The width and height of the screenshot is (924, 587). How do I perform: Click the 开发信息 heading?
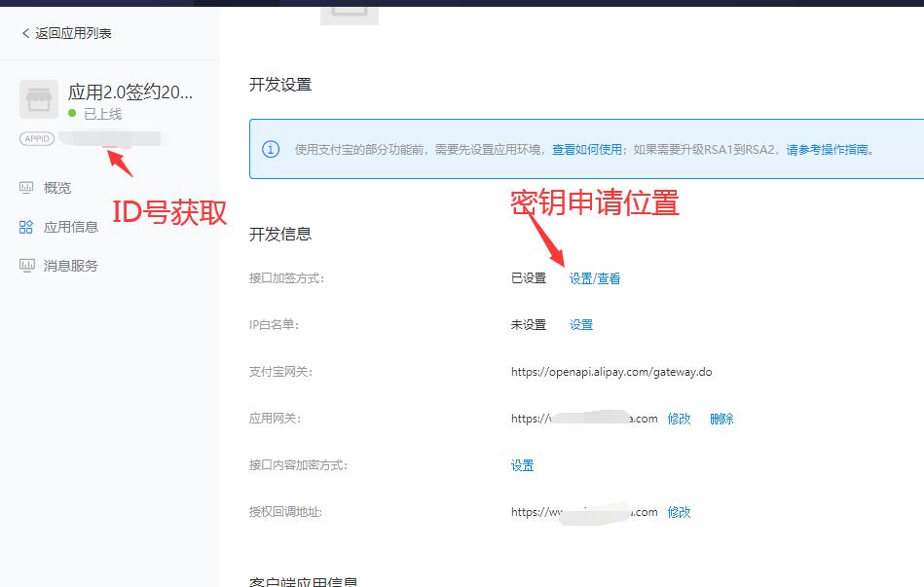point(280,234)
